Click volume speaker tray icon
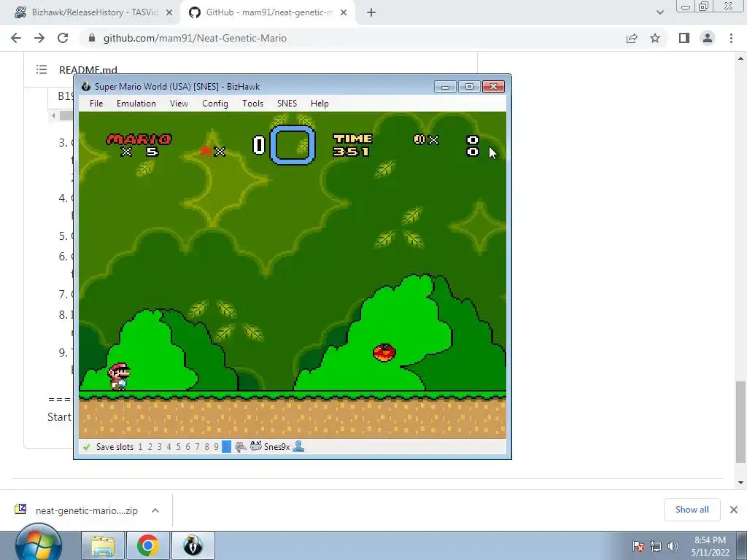This screenshot has width=747, height=560. click(x=673, y=546)
